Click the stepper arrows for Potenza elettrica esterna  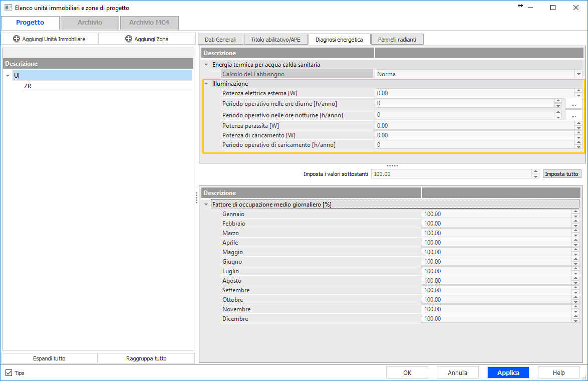[x=578, y=93]
